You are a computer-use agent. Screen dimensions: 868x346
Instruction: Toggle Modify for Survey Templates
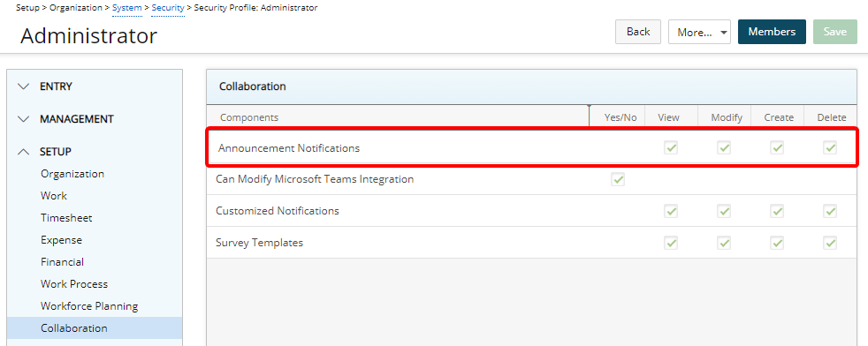(x=724, y=243)
